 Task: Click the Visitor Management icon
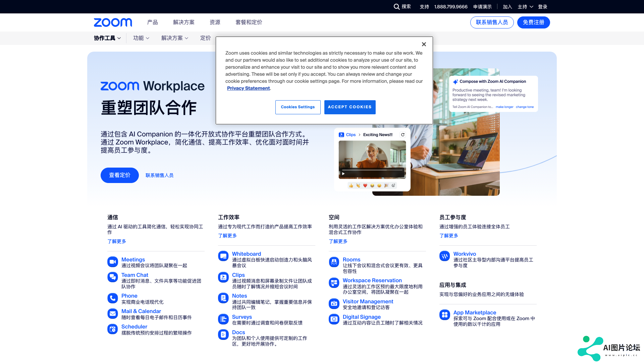(x=334, y=304)
